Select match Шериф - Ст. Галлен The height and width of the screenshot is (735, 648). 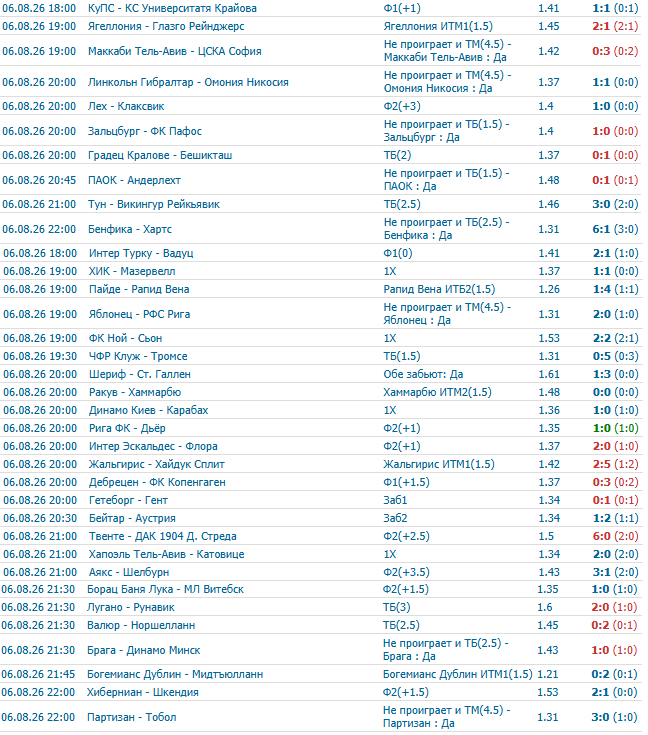pos(140,375)
